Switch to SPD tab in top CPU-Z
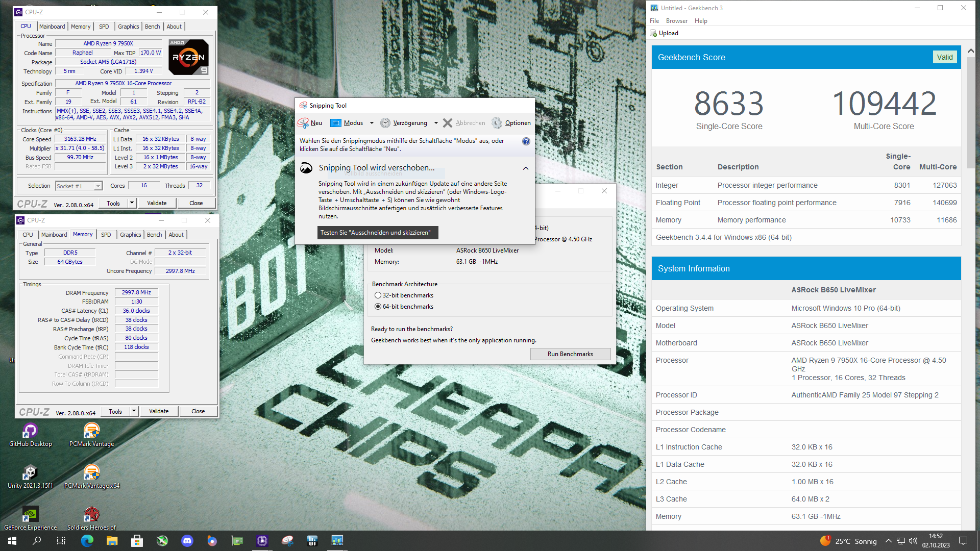 click(104, 27)
